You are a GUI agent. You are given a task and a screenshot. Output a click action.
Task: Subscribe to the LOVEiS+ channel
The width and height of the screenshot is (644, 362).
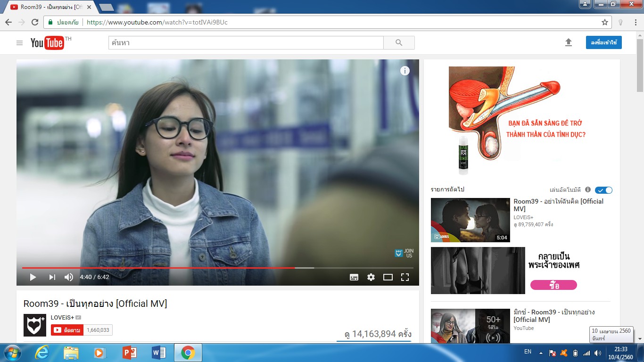[67, 330]
